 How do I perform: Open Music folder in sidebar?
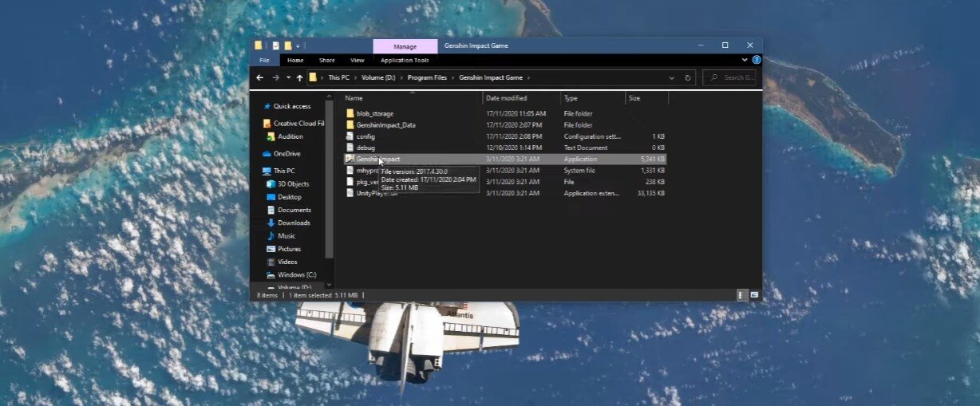click(286, 236)
